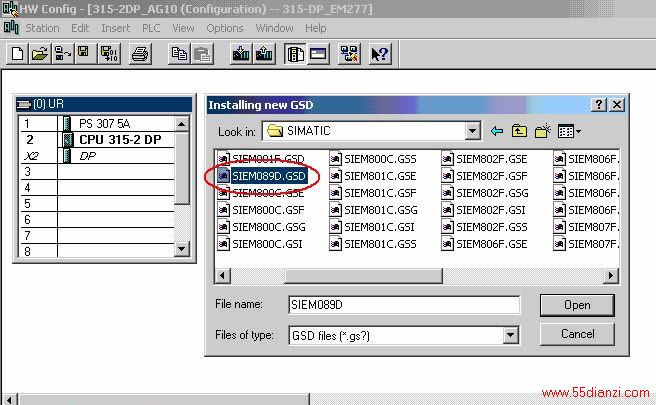
Task: Expand the Files of type dropdown
Action: 510,335
